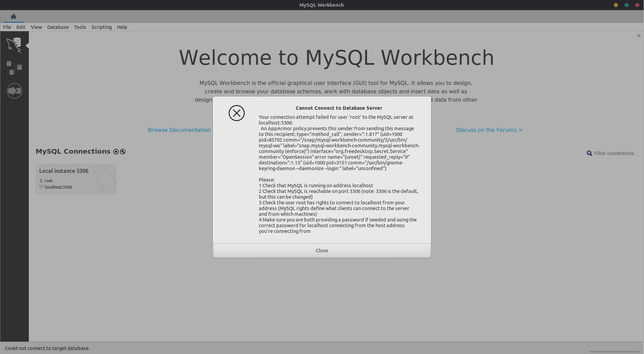
Task: Focus the Filter connections search field
Action: [614, 153]
